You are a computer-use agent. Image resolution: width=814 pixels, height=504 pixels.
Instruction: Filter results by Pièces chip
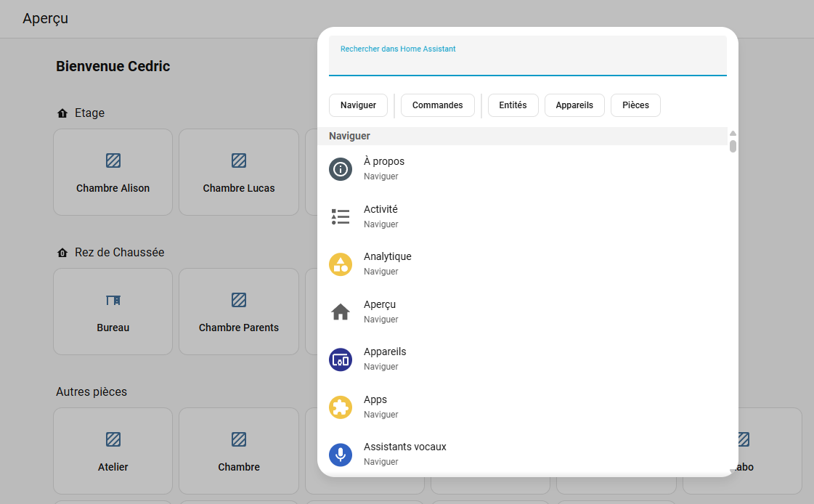pyautogui.click(x=635, y=105)
